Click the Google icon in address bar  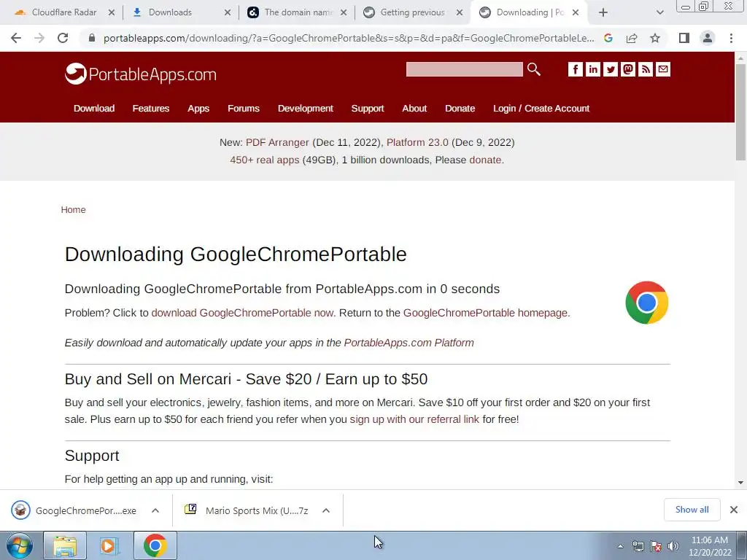tap(608, 38)
